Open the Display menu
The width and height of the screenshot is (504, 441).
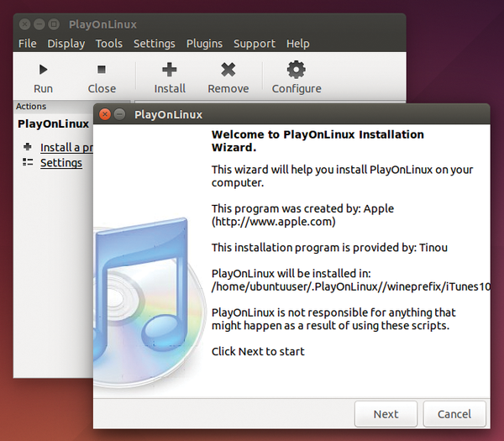tap(66, 44)
